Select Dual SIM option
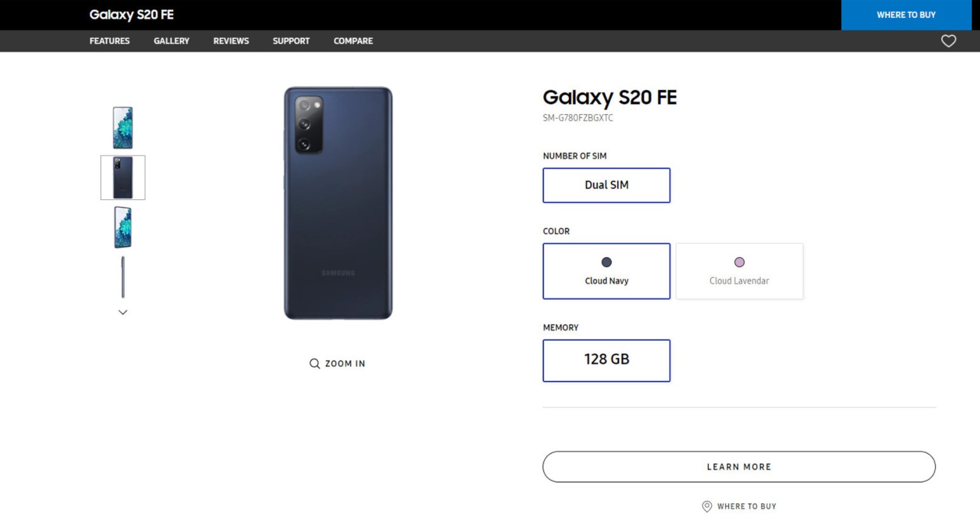The image size is (980, 525). click(606, 185)
